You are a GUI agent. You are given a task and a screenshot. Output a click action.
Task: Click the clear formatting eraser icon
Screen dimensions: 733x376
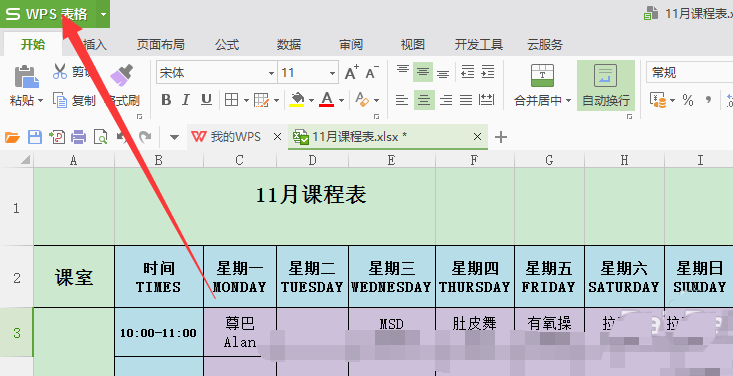click(362, 100)
